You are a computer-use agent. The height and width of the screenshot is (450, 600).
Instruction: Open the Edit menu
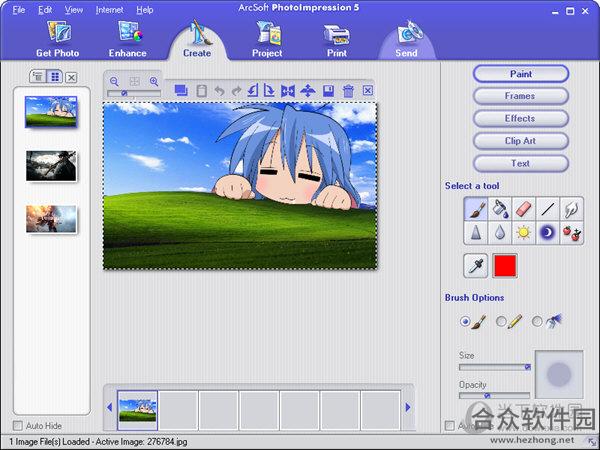pyautogui.click(x=45, y=10)
